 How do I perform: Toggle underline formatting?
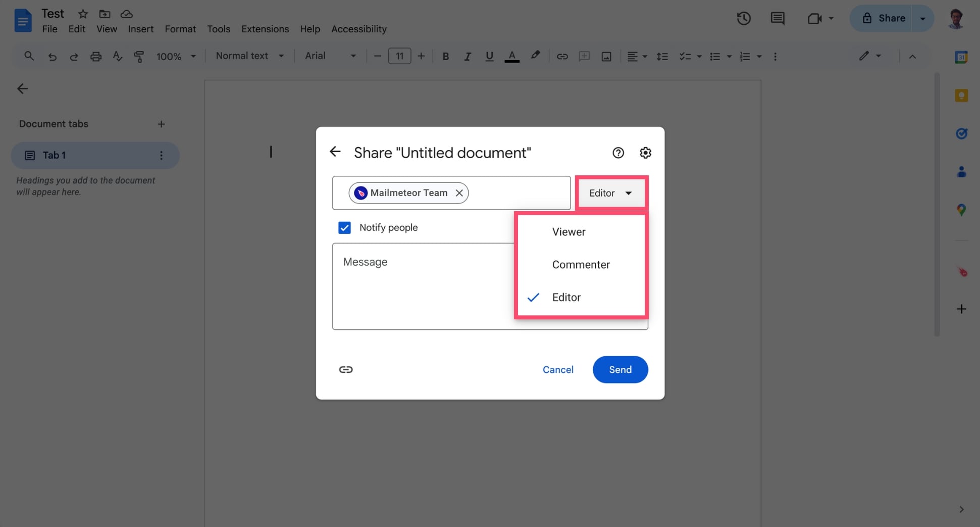coord(489,56)
